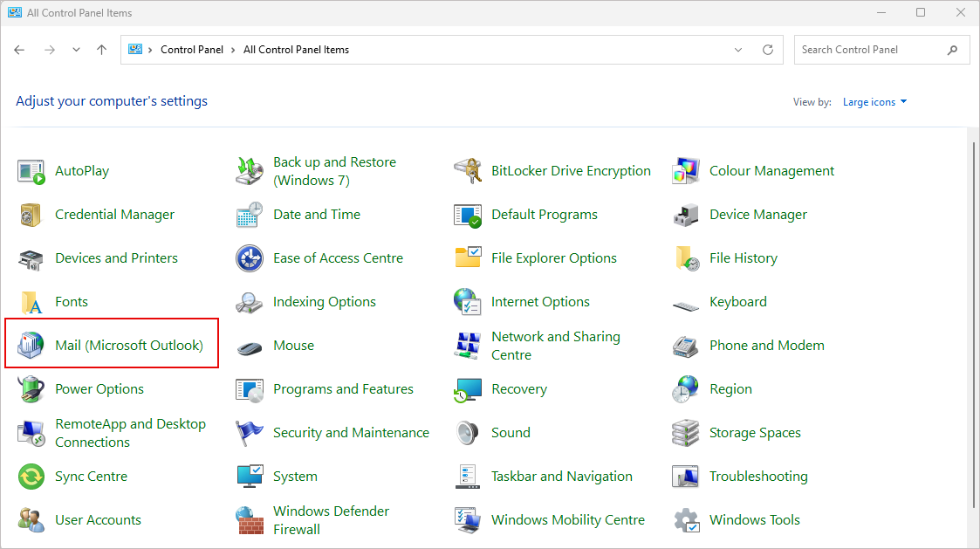The height and width of the screenshot is (549, 980).
Task: Navigate back with the back arrow
Action: point(19,50)
